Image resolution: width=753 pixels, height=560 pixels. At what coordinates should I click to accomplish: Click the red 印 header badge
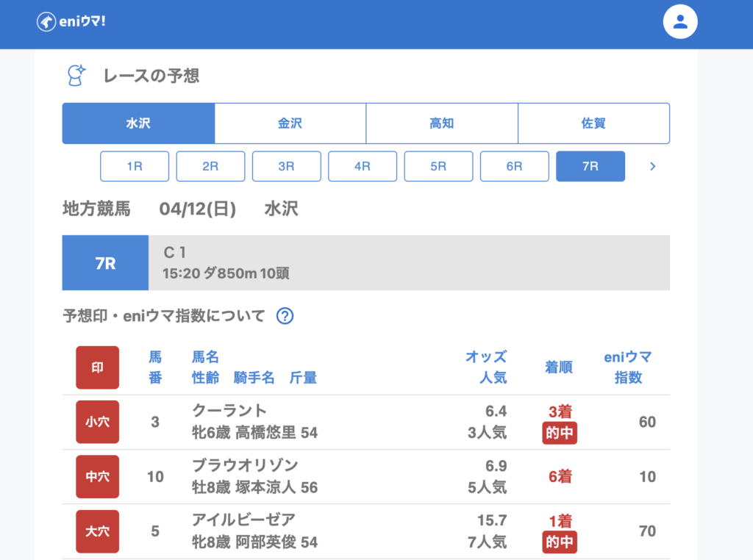coord(97,367)
